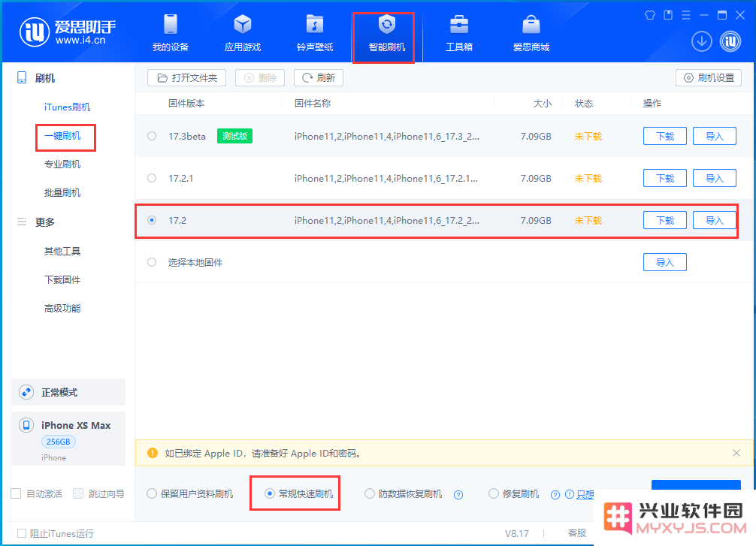Open the hamburger menu in title bar

[x=686, y=15]
